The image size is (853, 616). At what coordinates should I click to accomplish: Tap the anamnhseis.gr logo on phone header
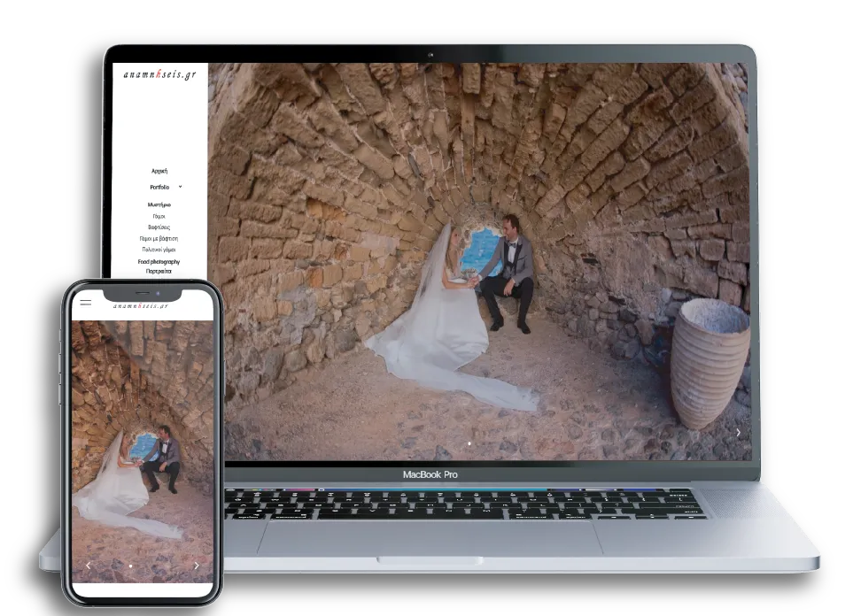[141, 305]
